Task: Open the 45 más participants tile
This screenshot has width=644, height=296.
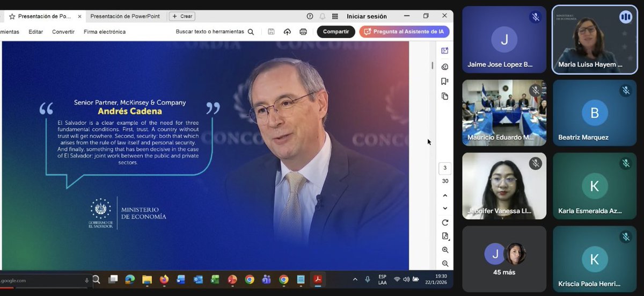Action: coord(504,259)
